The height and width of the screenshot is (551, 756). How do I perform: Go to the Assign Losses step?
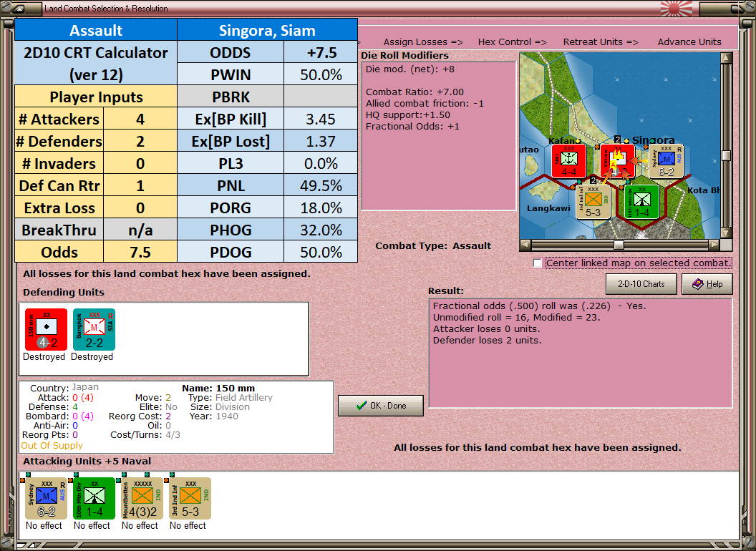(x=423, y=42)
